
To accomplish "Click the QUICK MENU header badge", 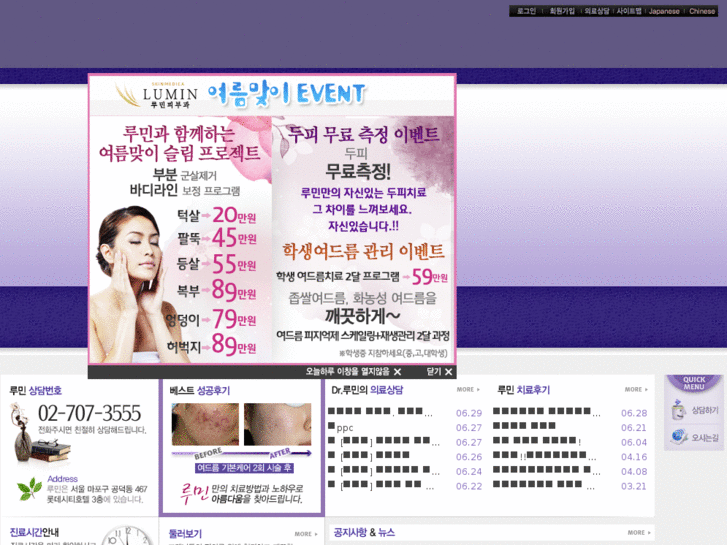I will [x=694, y=383].
